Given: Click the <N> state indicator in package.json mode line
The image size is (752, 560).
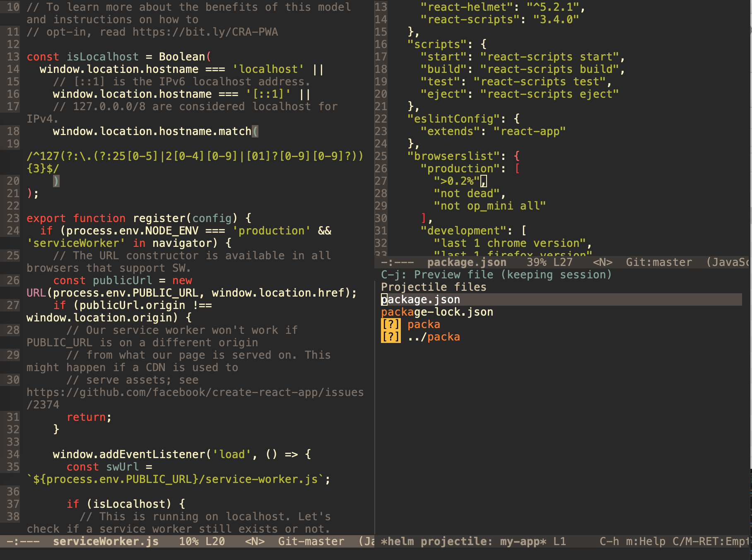Looking at the screenshot, I should 603,262.
